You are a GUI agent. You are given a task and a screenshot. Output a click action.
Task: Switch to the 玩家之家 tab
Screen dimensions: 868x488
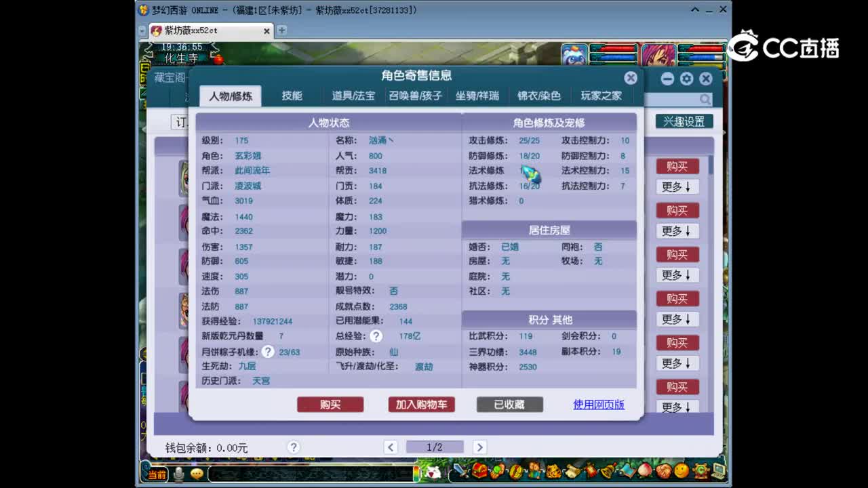(x=601, y=96)
